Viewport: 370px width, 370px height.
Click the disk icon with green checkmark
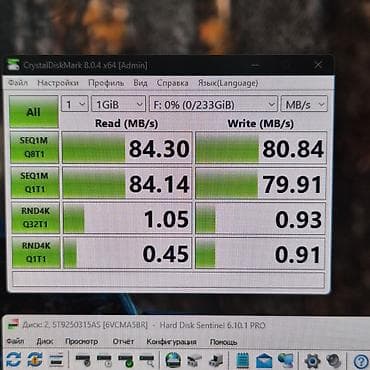pos(125,360)
